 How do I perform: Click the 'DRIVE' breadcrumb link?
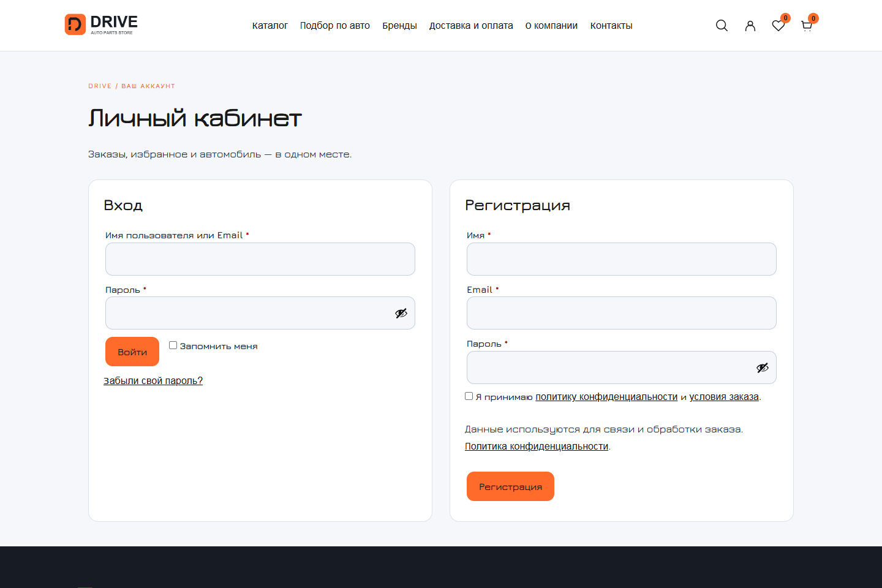[x=100, y=86]
